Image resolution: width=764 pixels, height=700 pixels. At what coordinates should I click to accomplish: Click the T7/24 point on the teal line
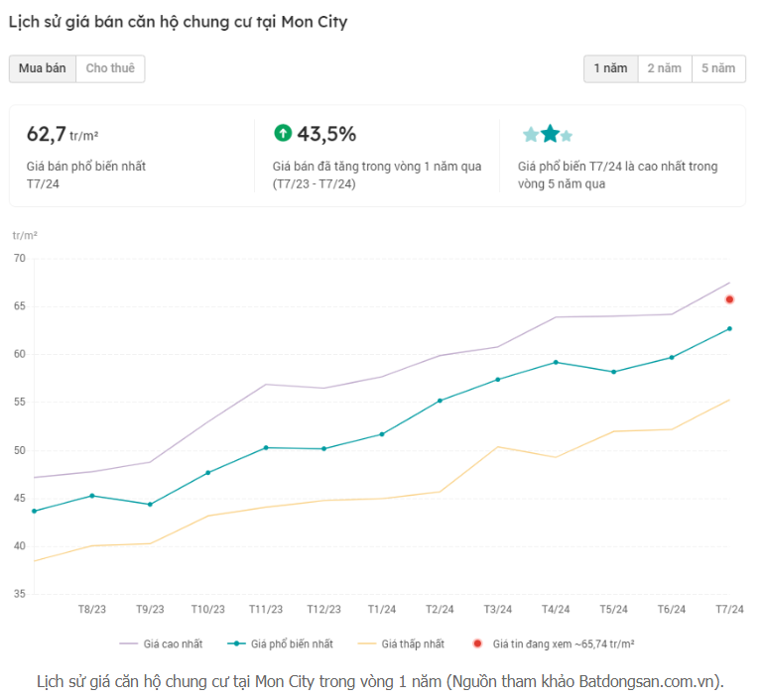729,329
